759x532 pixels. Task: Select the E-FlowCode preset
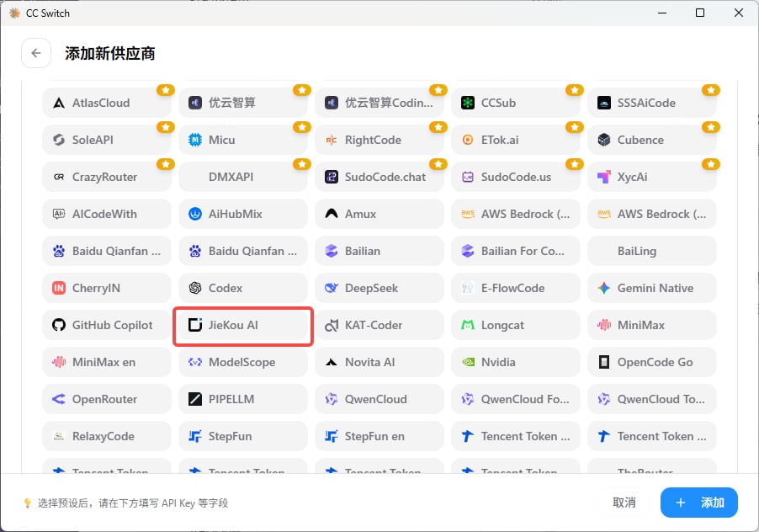coord(516,288)
